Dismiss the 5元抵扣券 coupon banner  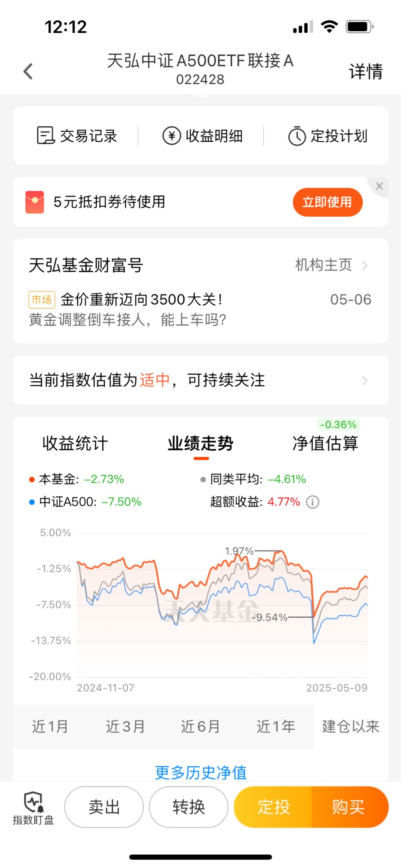[x=379, y=186]
